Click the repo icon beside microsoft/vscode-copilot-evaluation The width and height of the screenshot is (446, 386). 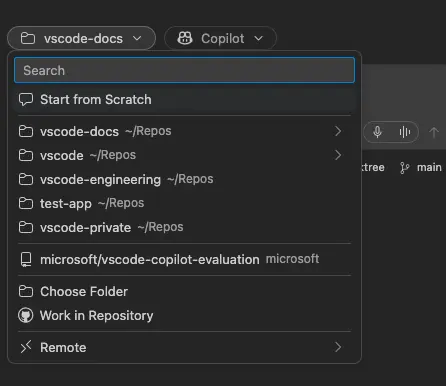click(x=26, y=259)
